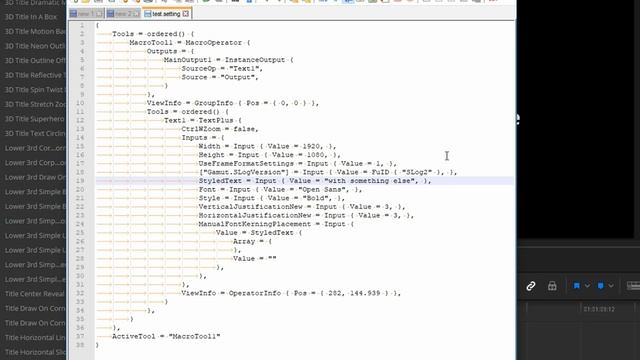
Task: Click the 'ViewInfo = GroupInfo' code line
Action: click(233, 103)
